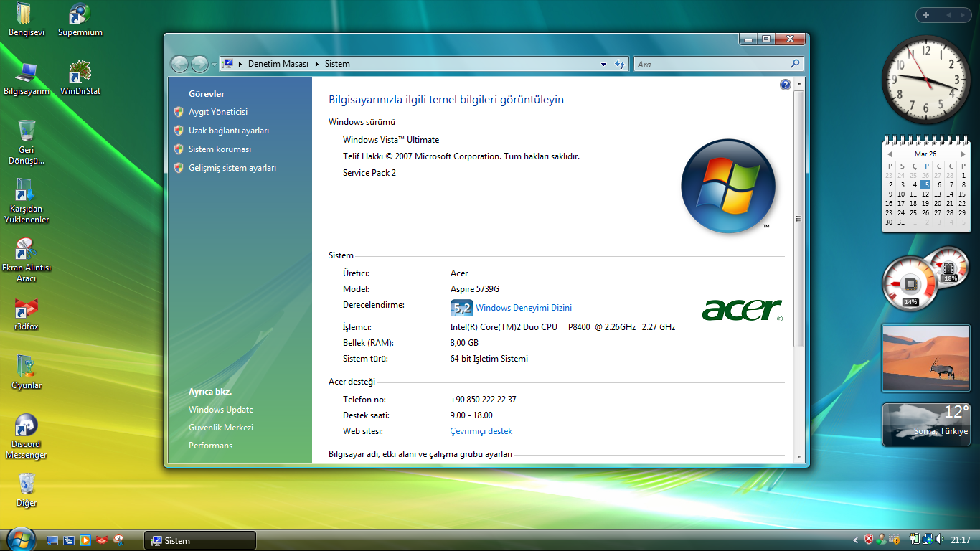Click the network tray icon
Image resolution: width=980 pixels, height=551 pixels.
(x=928, y=540)
